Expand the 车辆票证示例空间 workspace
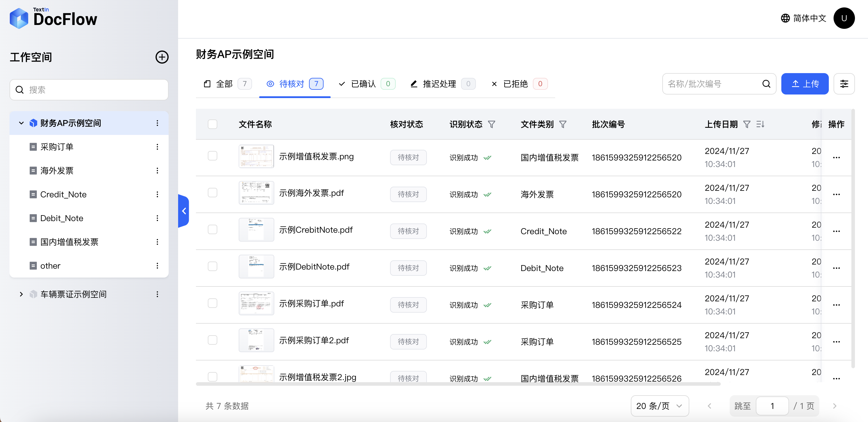The image size is (868, 422). tap(21, 294)
